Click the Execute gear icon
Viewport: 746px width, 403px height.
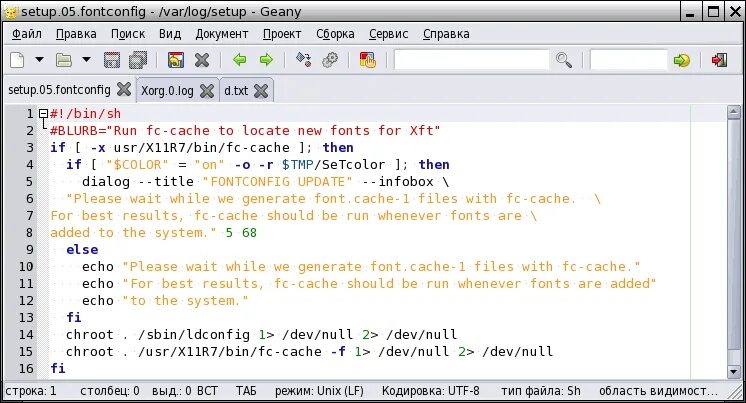[x=330, y=60]
